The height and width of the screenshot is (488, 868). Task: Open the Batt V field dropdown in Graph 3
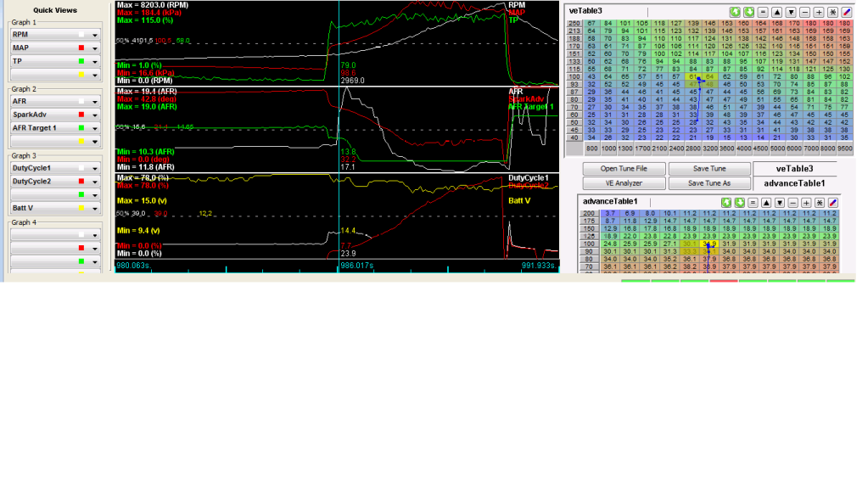point(95,208)
